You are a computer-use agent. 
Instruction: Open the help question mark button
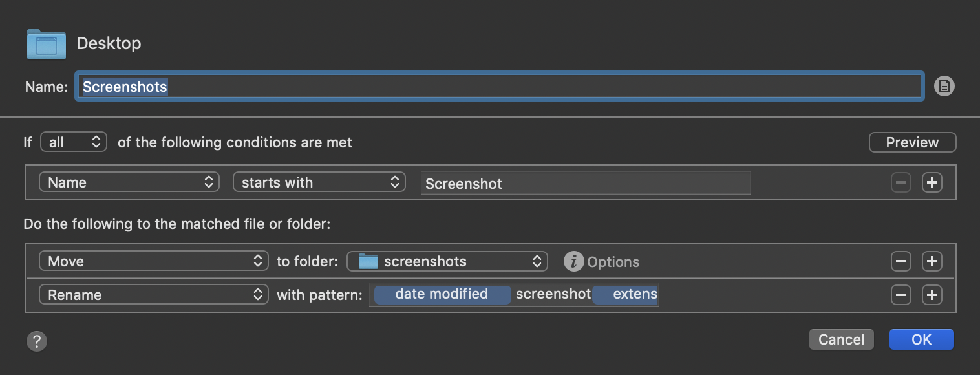click(x=37, y=341)
